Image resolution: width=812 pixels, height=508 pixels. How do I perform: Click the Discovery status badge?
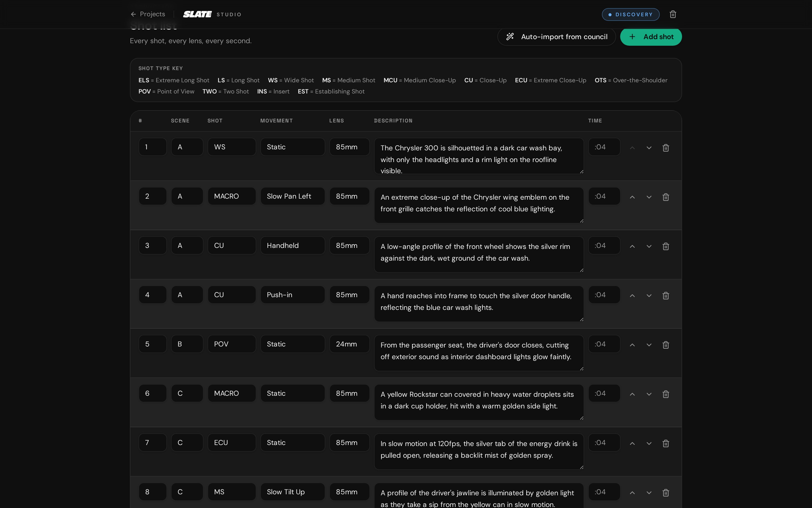tap(631, 14)
